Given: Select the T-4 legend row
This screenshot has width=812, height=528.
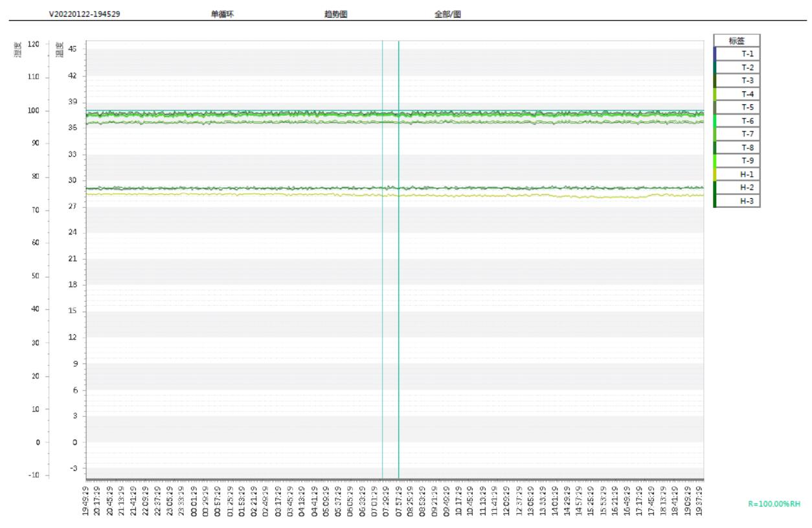Looking at the screenshot, I should pos(738,94).
